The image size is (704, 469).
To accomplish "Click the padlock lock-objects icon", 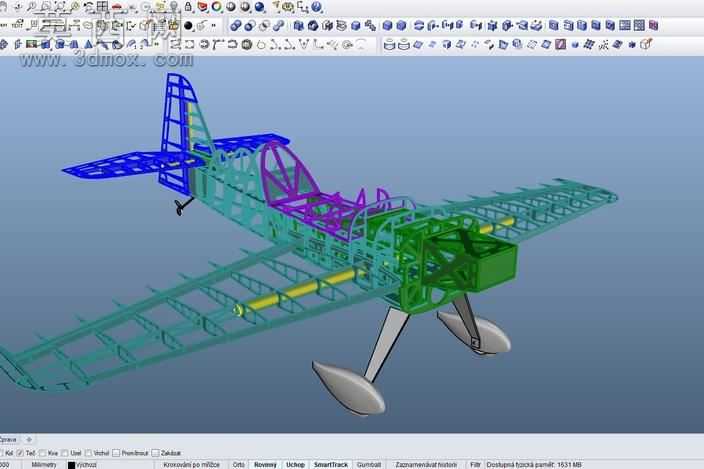I will point(188,7).
